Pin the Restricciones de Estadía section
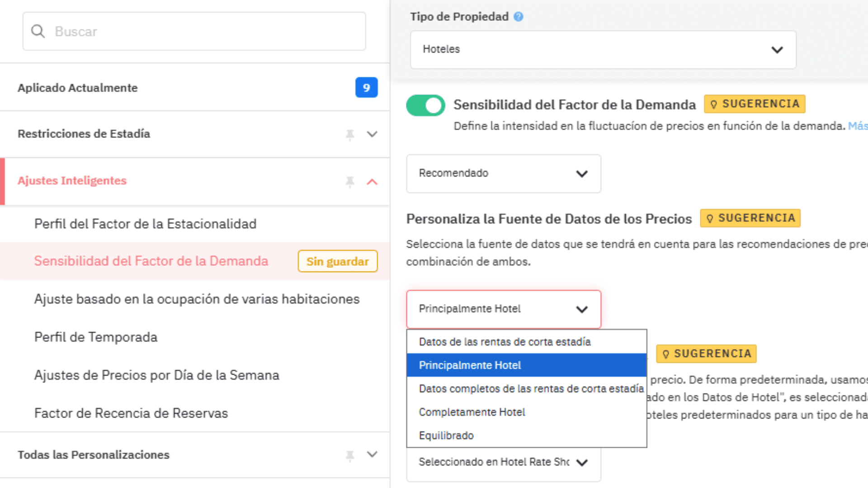This screenshot has width=868, height=488. [350, 134]
